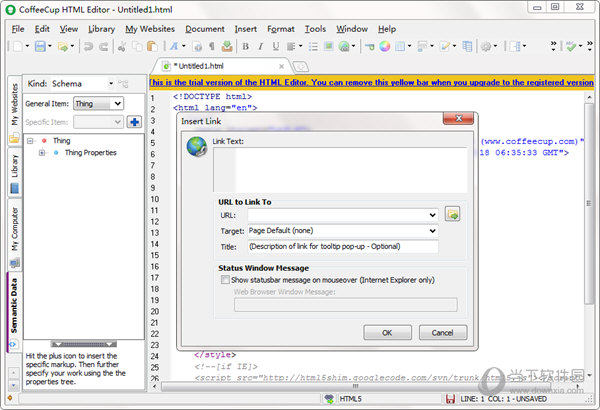Open the Format menu
Screen dimensions: 600x410
pos(281,29)
